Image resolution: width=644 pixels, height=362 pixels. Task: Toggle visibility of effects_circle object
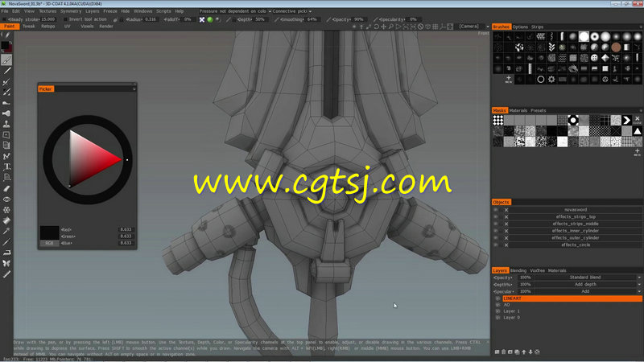pyautogui.click(x=496, y=245)
